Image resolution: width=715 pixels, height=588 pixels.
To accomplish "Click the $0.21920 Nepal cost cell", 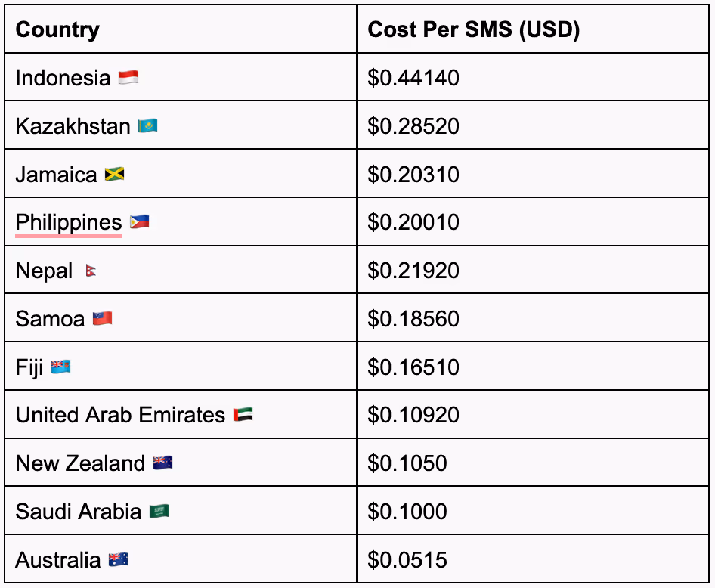I will [533, 270].
